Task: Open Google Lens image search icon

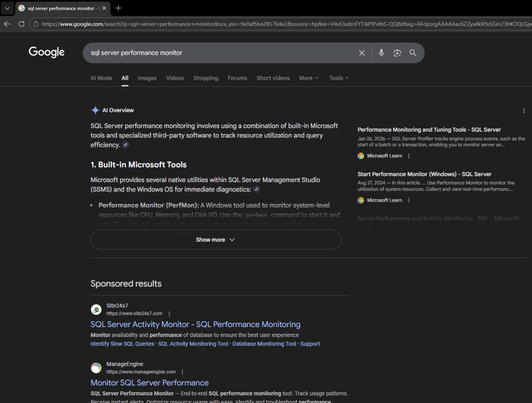Action: [x=397, y=53]
